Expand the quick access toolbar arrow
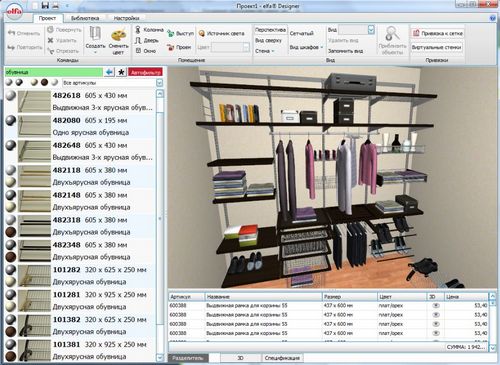Image resolution: width=500 pixels, height=365 pixels. click(x=67, y=6)
